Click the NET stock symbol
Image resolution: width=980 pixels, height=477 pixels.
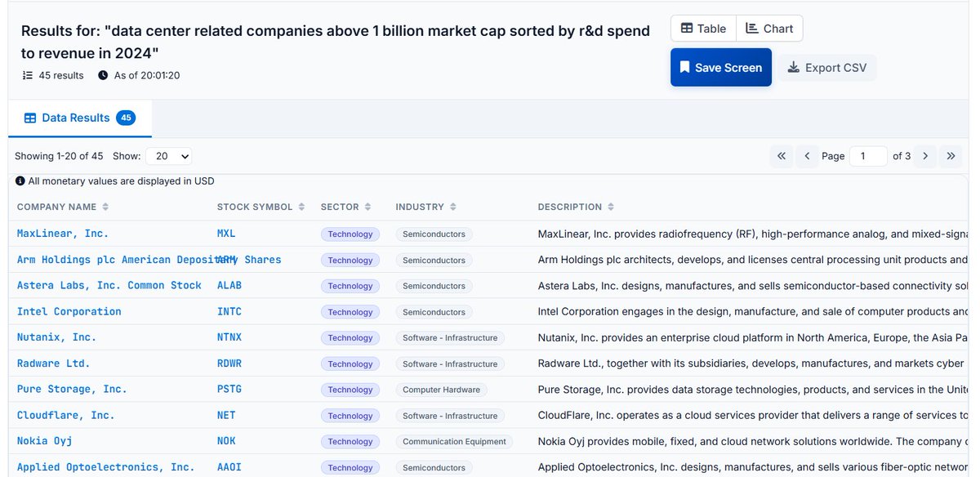[226, 416]
